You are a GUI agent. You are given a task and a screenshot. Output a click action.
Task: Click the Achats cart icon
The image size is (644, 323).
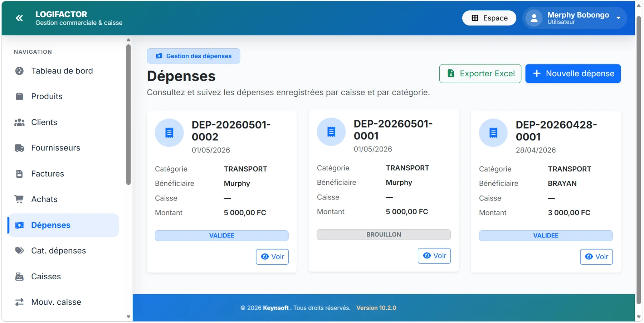click(x=19, y=199)
